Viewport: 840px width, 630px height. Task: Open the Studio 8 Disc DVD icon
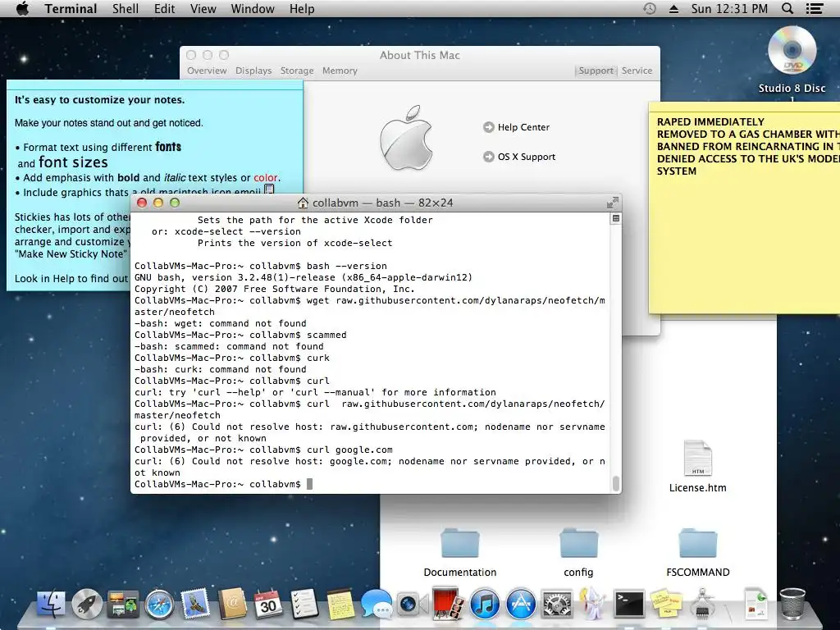[792, 51]
